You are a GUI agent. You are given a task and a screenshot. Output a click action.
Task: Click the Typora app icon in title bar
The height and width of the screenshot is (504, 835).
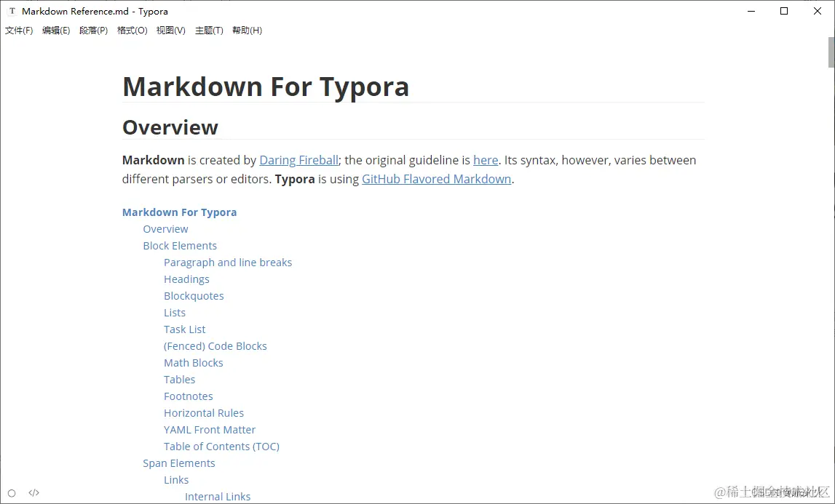pos(12,11)
